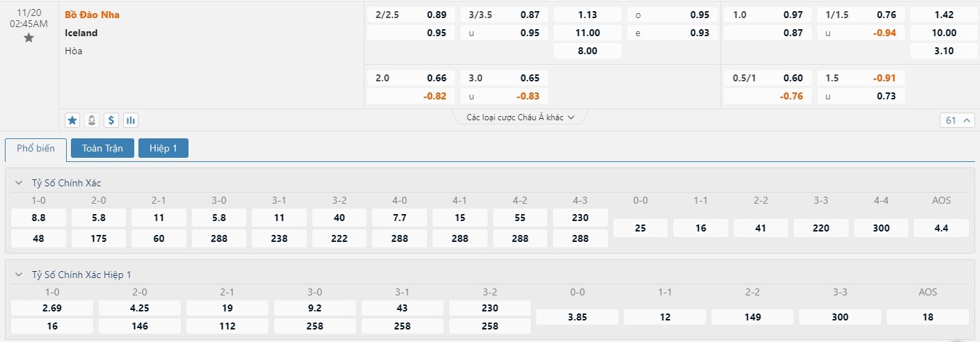Image resolution: width=980 pixels, height=342 pixels.
Task: Select 2/2.5 handicap odds 0.89
Action: pyautogui.click(x=411, y=15)
